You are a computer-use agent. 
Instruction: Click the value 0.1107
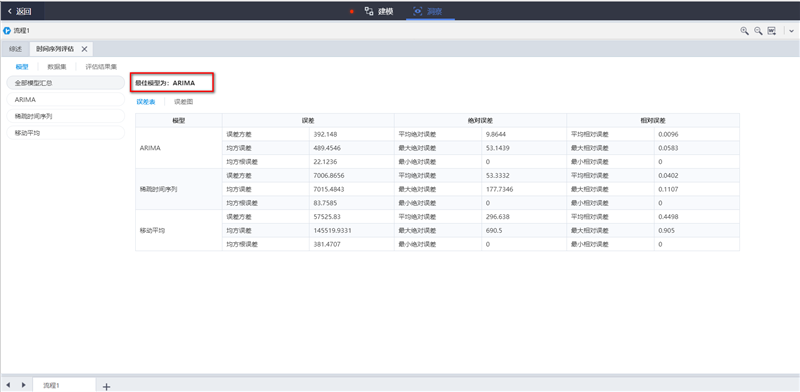click(x=668, y=189)
